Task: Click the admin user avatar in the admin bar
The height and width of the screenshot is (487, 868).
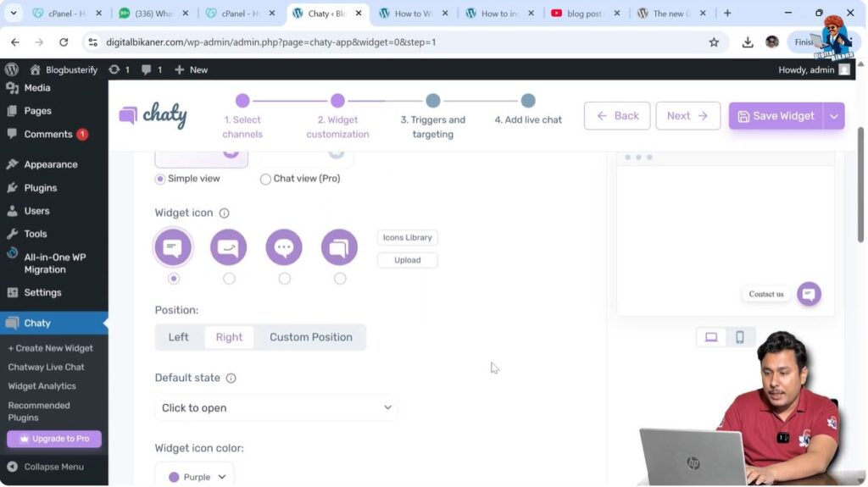Action: [x=843, y=69]
